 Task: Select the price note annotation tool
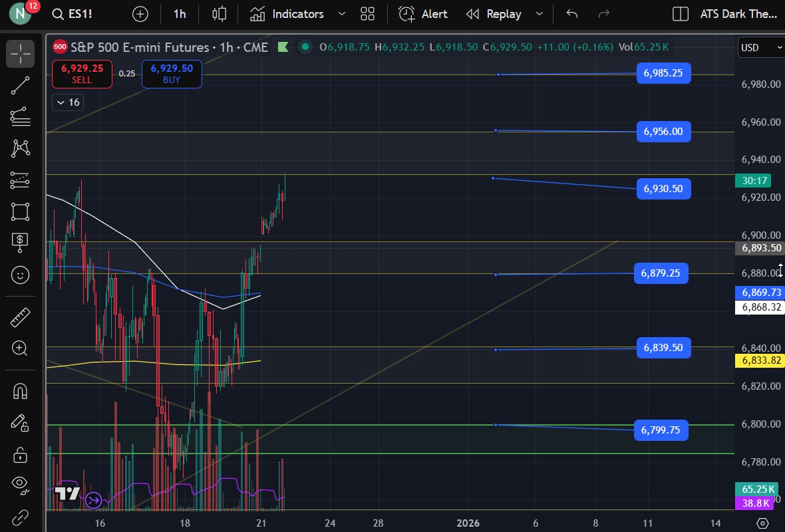tap(20, 243)
